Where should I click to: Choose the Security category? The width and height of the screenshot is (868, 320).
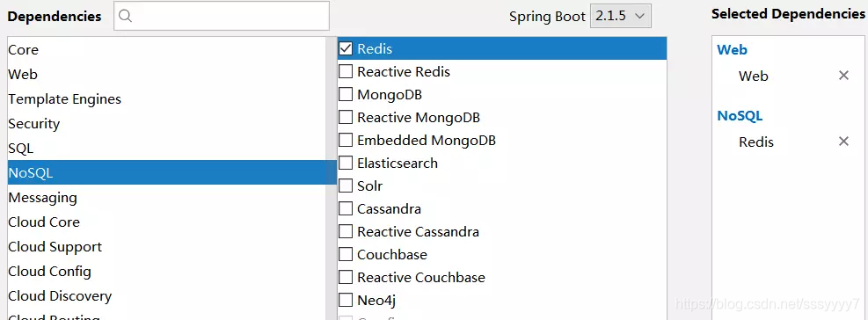tap(166, 123)
